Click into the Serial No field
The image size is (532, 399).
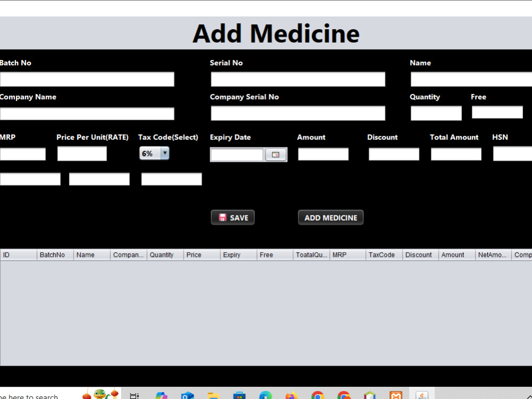[298, 79]
